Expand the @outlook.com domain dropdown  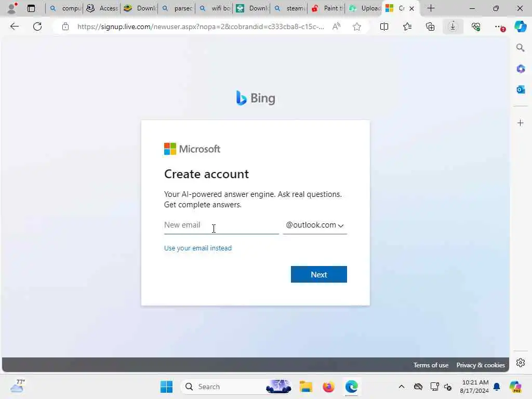315,225
